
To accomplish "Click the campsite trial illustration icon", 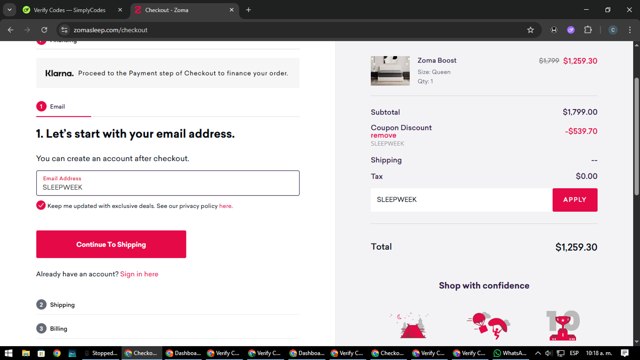I will pyautogui.click(x=410, y=325).
